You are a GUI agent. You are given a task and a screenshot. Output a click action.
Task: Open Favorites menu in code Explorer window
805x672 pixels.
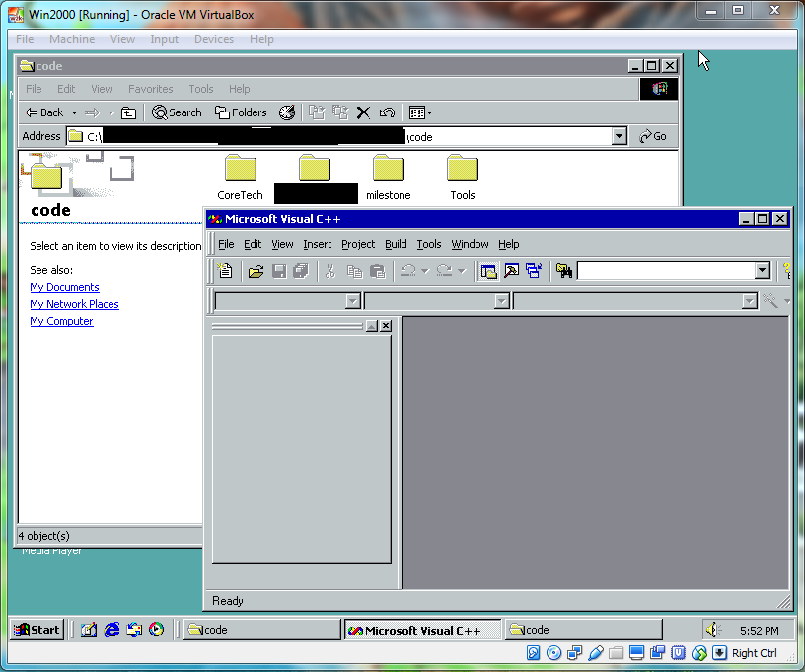[150, 89]
